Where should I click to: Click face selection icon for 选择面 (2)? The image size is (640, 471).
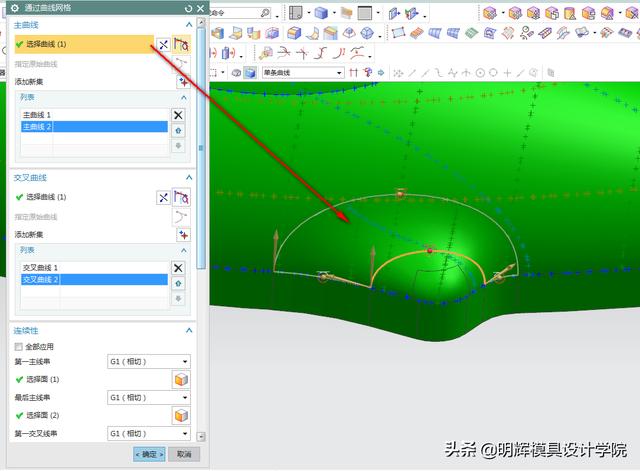(x=181, y=415)
